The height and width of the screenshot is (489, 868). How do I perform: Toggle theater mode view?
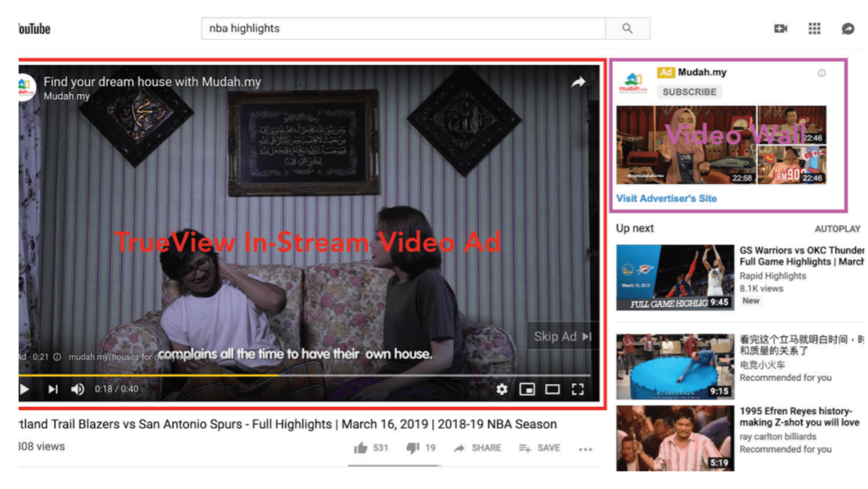553,389
